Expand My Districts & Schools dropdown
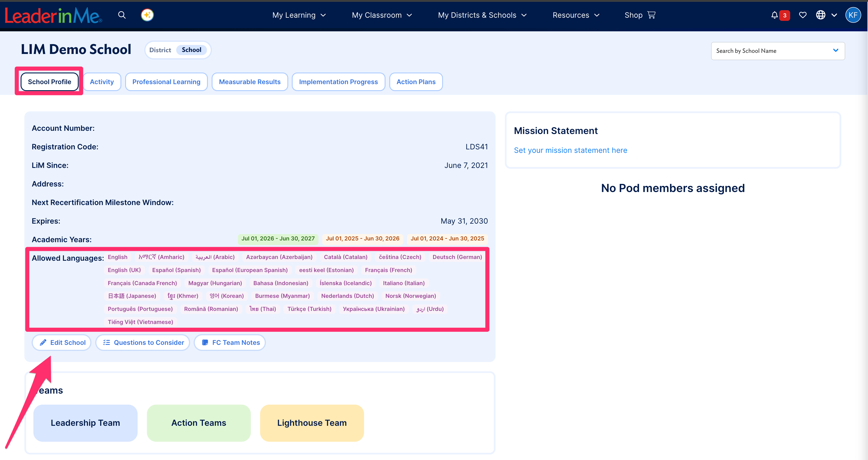This screenshot has width=868, height=460. coord(482,15)
